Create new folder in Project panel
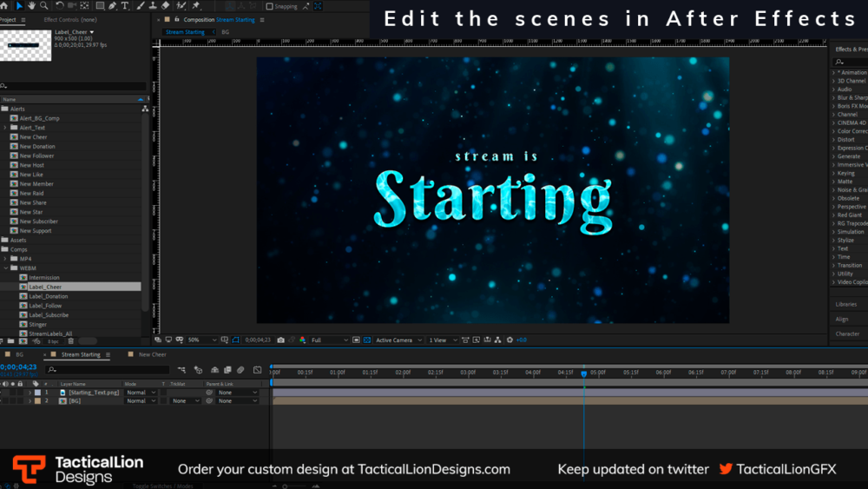The image size is (868, 489). 10,341
